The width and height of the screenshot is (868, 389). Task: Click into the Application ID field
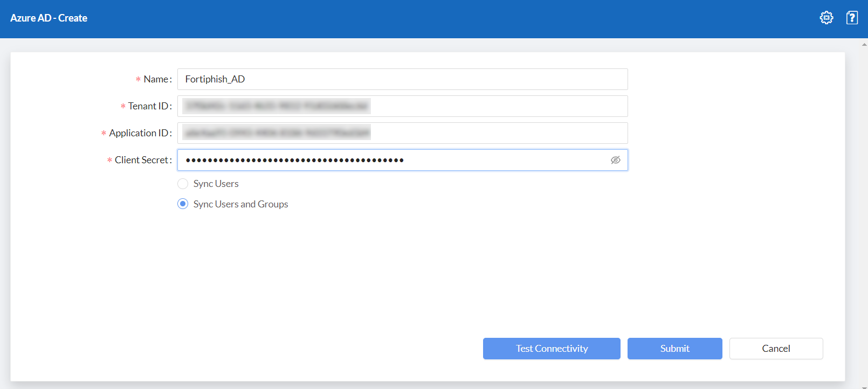(403, 133)
